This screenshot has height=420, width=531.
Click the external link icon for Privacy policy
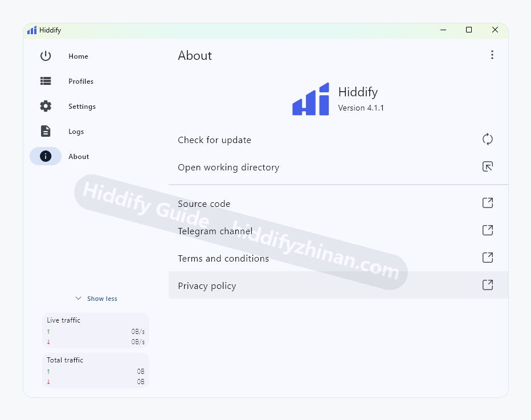coord(488,285)
